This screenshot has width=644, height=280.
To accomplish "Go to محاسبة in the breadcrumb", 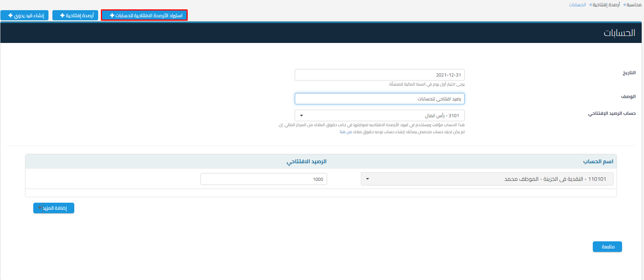I will tap(633, 5).
